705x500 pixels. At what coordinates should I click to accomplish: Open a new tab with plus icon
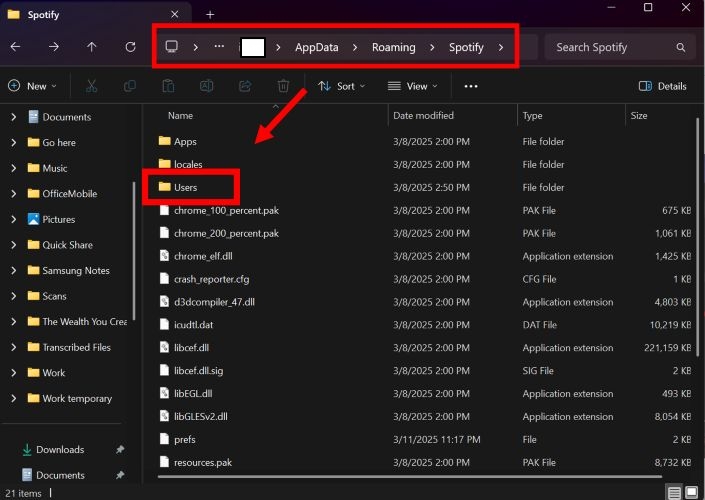[x=210, y=15]
